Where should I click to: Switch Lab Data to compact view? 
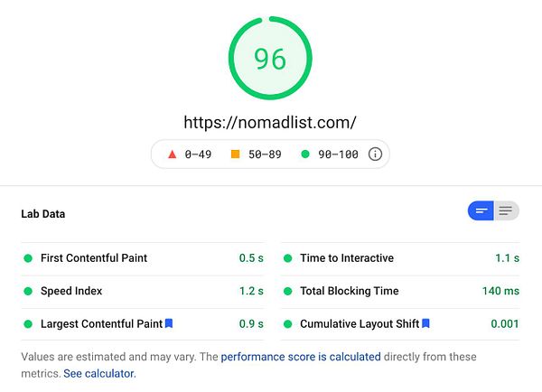(481, 211)
